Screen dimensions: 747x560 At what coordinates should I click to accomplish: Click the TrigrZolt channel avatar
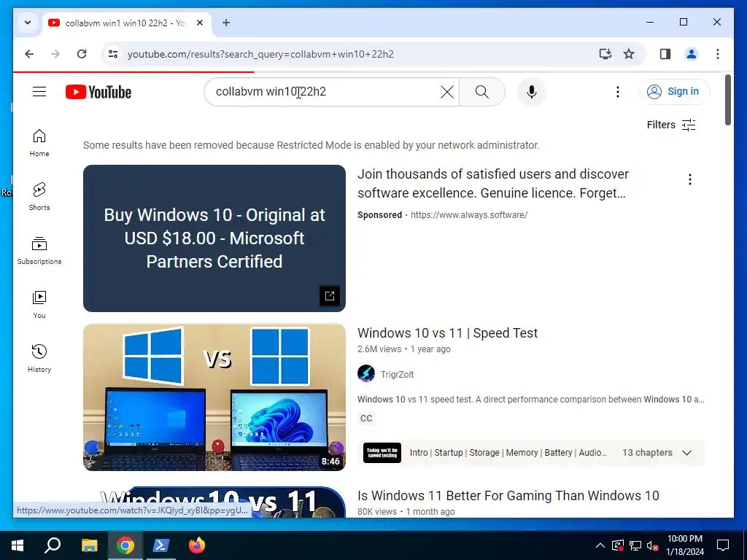(366, 374)
